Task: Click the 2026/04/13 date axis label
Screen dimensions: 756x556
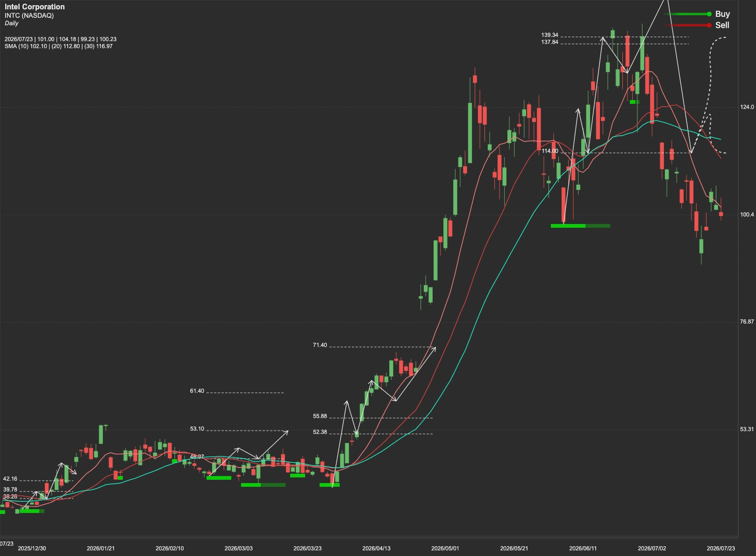Action: [376, 549]
